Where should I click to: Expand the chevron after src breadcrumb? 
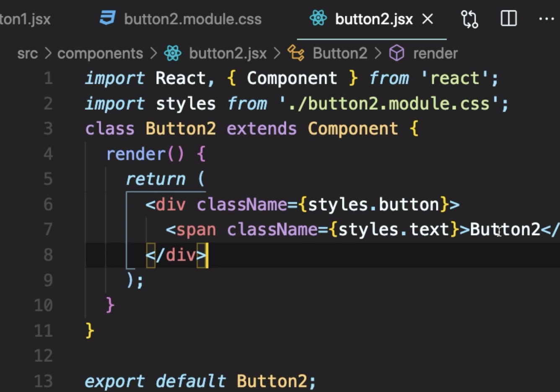tap(47, 53)
